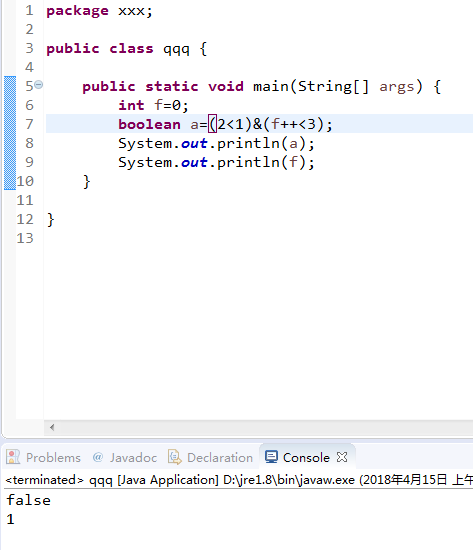Place cursor on 'package xxx;' line
The height and width of the screenshot is (550, 473).
(x=99, y=11)
